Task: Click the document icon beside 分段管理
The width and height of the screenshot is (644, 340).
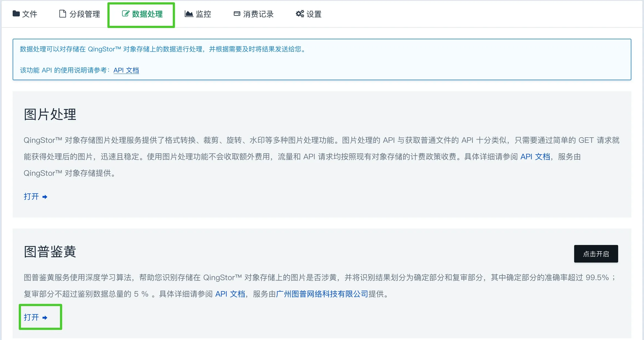Action: click(63, 14)
